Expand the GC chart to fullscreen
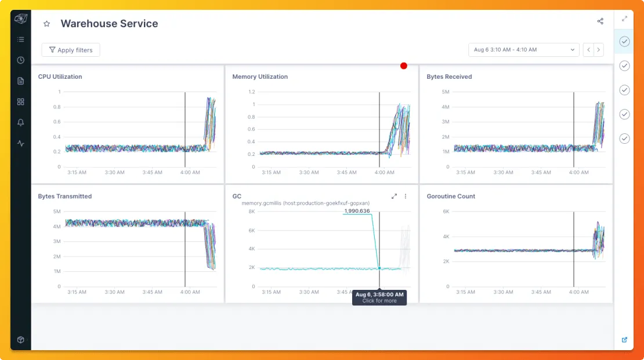644x360 pixels. tap(394, 196)
